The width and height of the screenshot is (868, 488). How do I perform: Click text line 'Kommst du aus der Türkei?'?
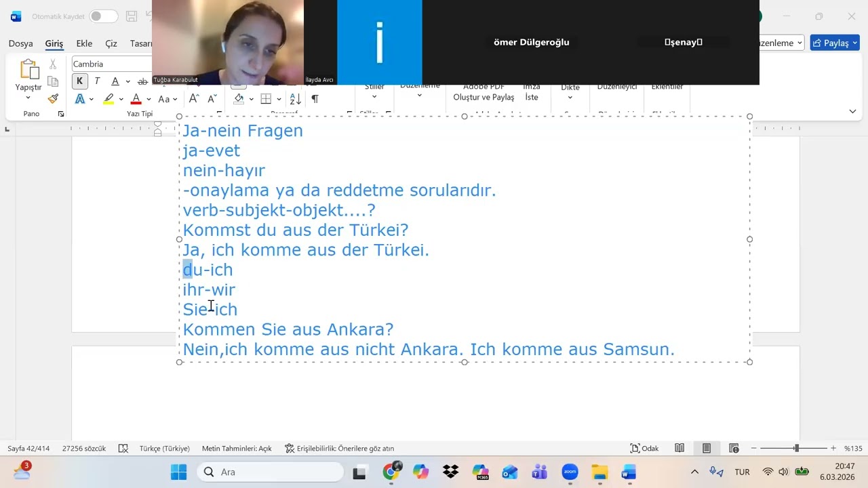(296, 230)
